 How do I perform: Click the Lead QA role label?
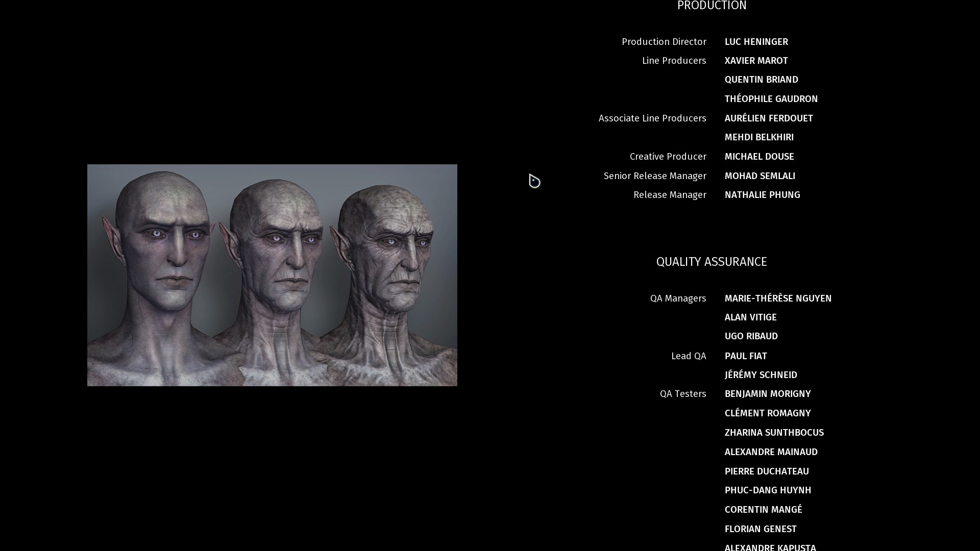pos(688,356)
